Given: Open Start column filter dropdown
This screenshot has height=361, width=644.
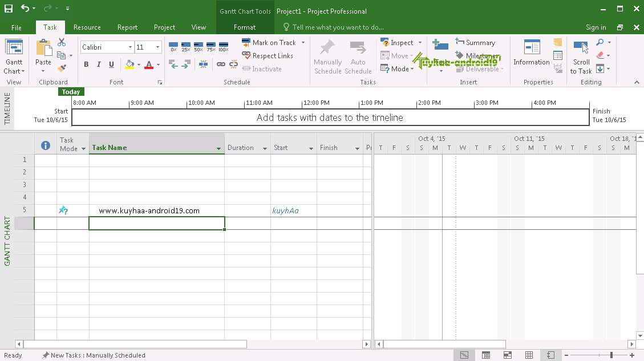Looking at the screenshot, I should (311, 149).
